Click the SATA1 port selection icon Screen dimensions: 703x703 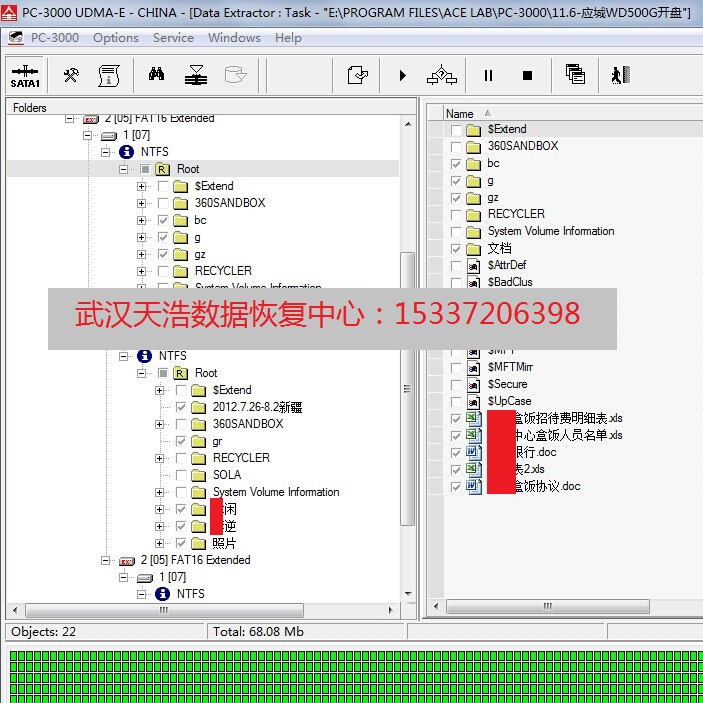click(x=25, y=76)
